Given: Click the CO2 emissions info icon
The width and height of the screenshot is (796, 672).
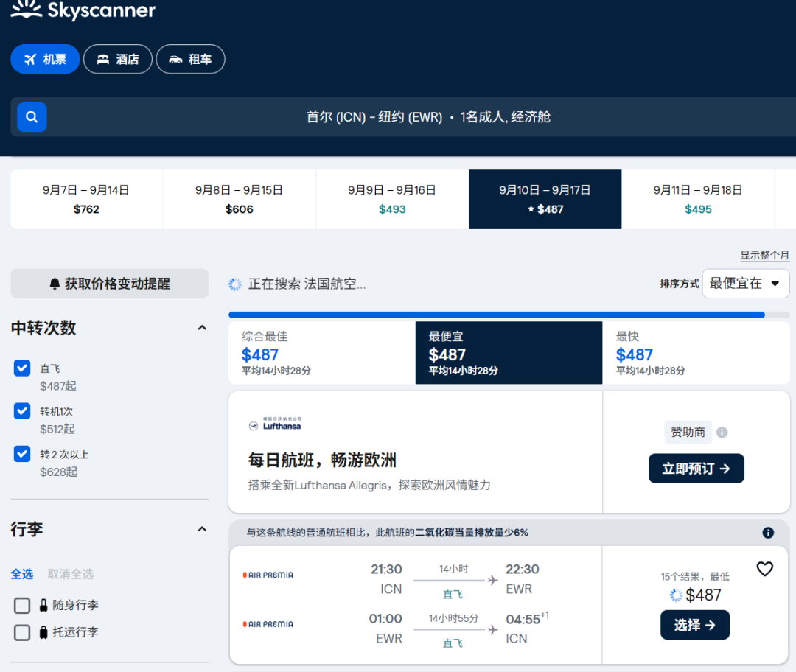Looking at the screenshot, I should (x=768, y=533).
